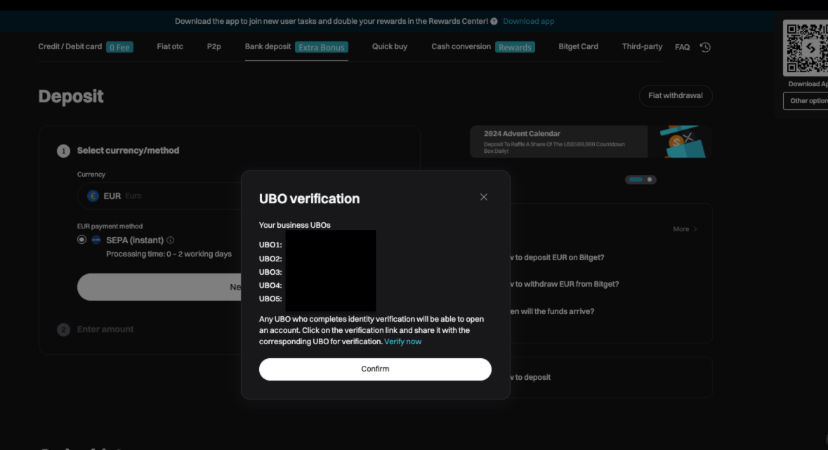Open the deposit EUR on Bitget question
The image size is (828, 450).
point(556,258)
